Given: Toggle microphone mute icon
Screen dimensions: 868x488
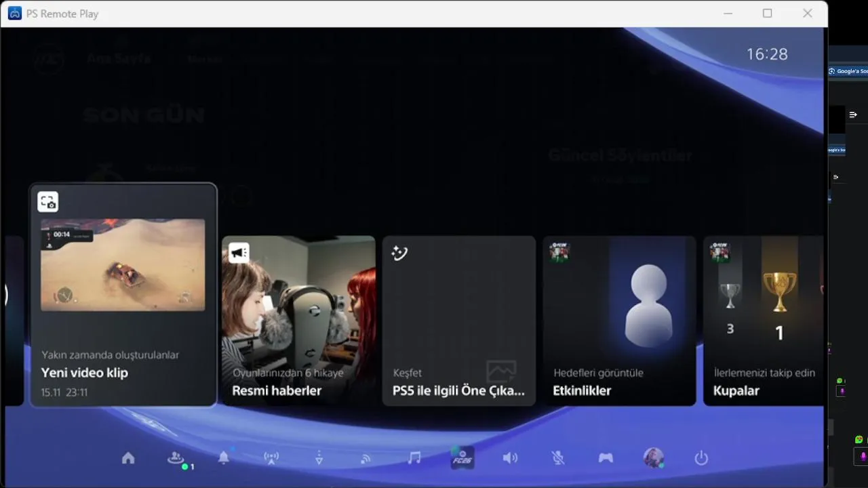Looking at the screenshot, I should pos(558,458).
